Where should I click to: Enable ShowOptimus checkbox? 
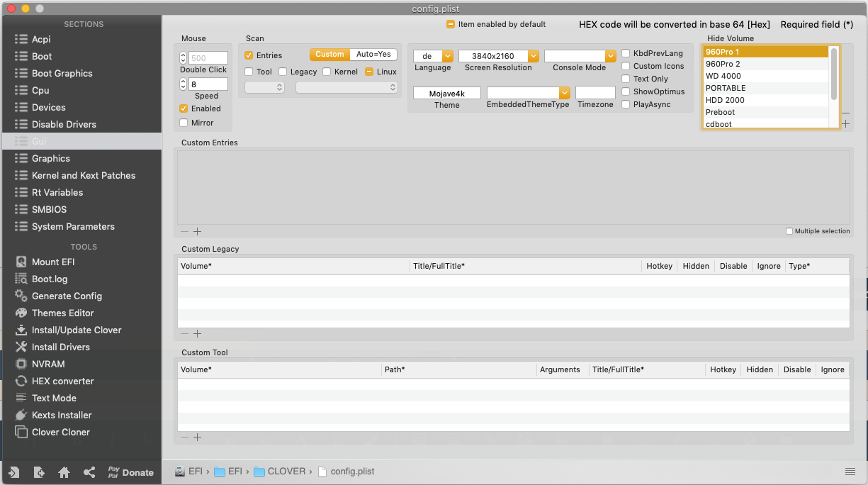pyautogui.click(x=626, y=91)
